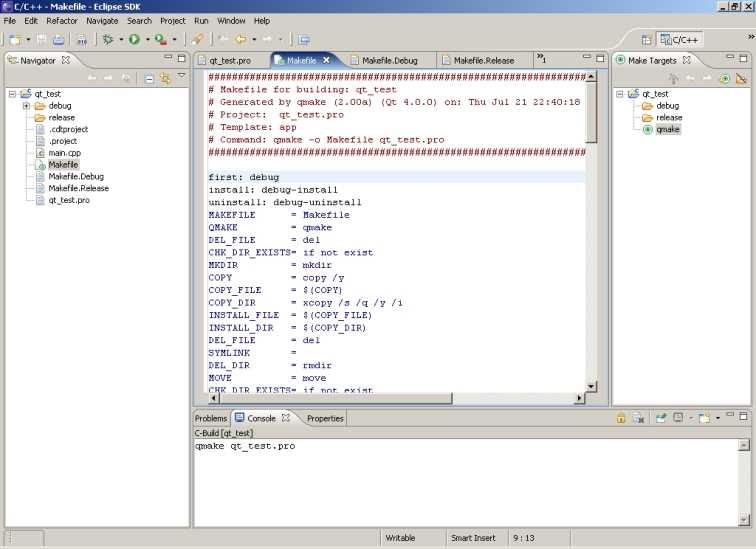Select main.cpp in Navigator

click(x=65, y=153)
